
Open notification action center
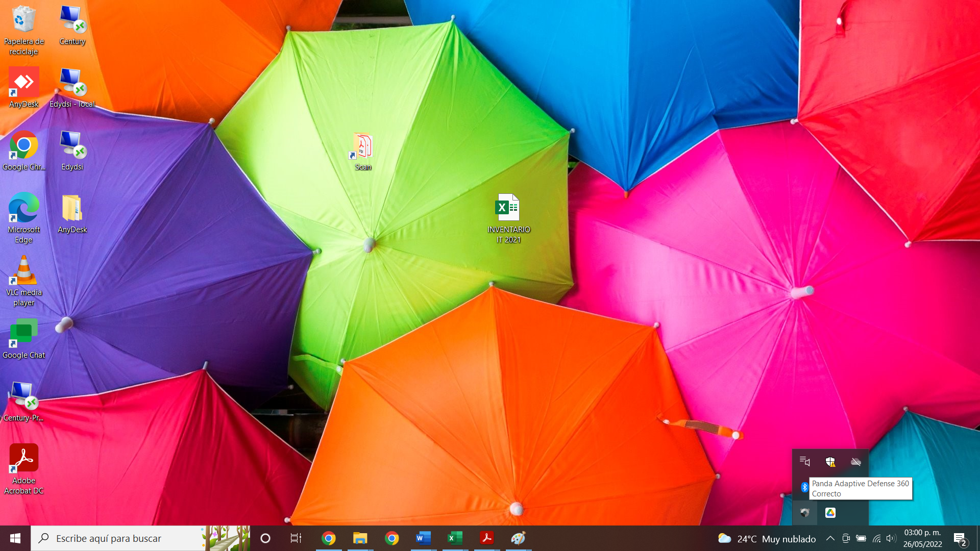point(960,538)
